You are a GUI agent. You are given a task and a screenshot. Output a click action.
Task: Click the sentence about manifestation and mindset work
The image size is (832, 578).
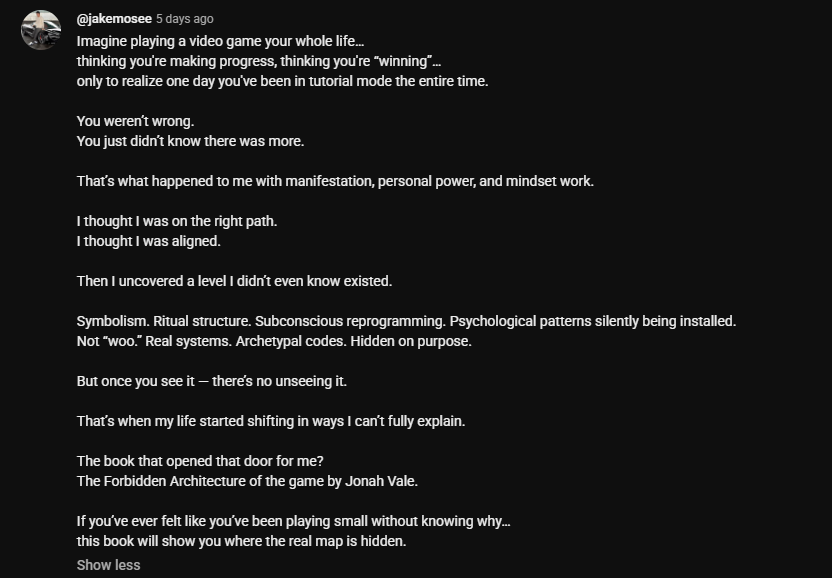coord(335,181)
